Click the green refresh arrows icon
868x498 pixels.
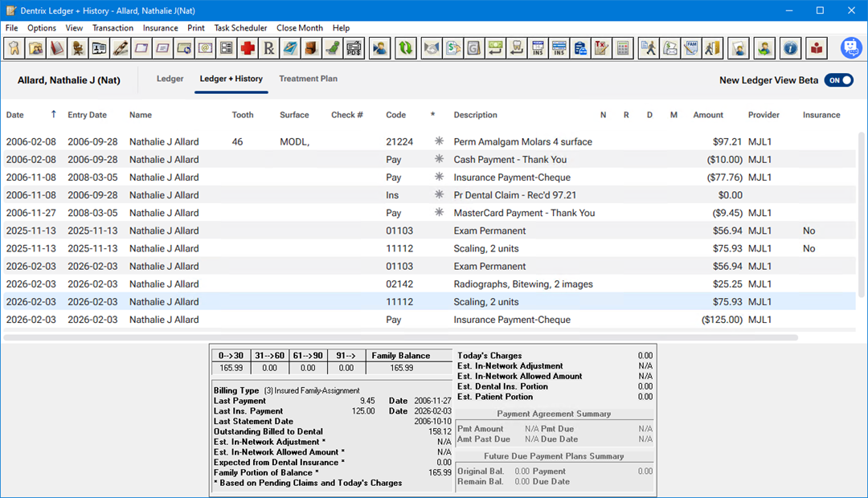tap(406, 49)
